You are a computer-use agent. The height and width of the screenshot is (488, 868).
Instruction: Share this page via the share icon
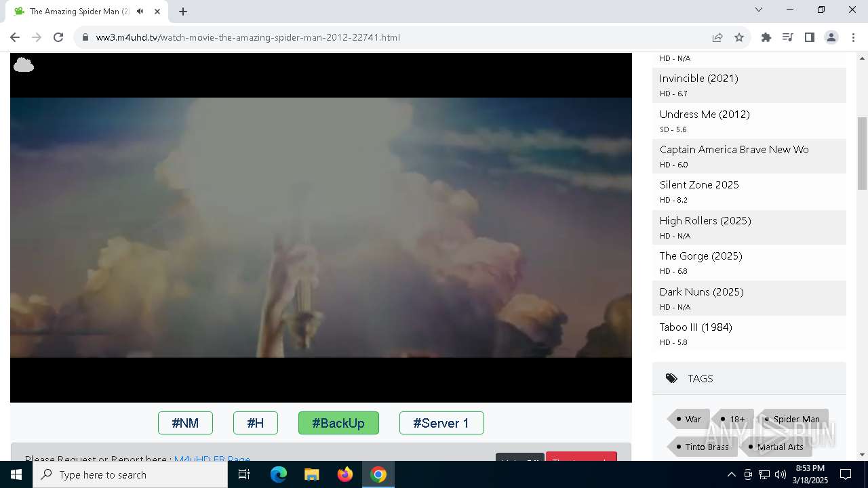click(x=717, y=37)
